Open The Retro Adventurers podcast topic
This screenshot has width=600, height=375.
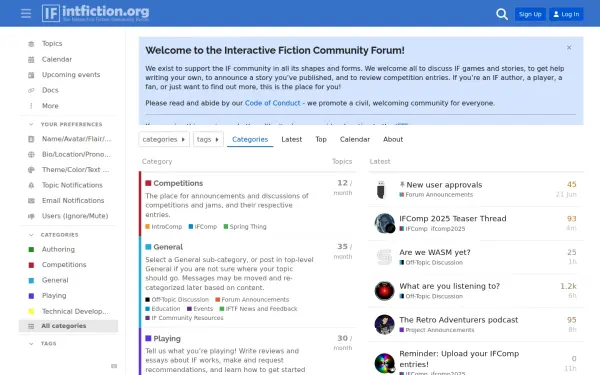click(458, 320)
